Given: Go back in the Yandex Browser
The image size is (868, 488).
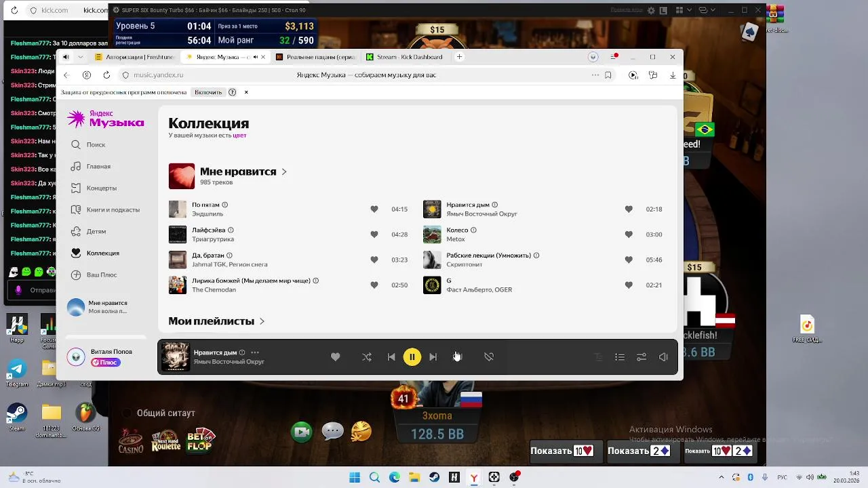Looking at the screenshot, I should point(66,75).
